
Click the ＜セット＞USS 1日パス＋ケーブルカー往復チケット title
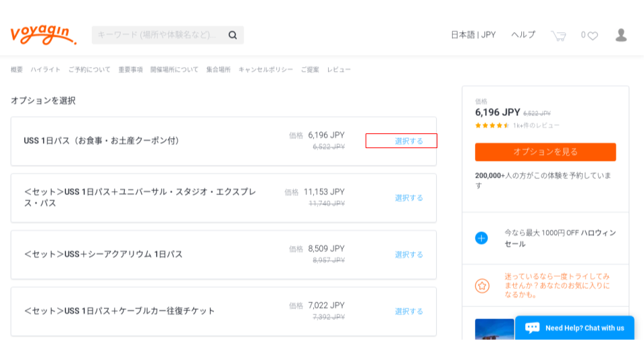(x=119, y=311)
